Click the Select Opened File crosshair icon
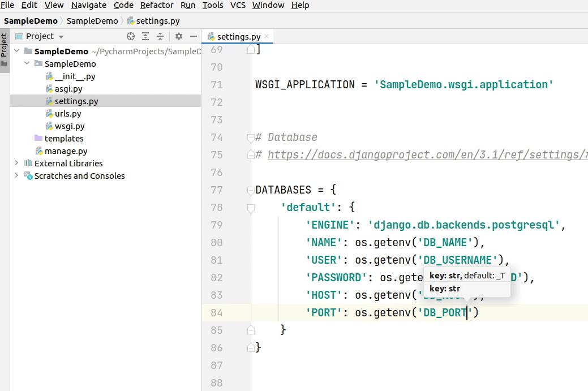Screen dimensions: 588x391 click(131, 36)
